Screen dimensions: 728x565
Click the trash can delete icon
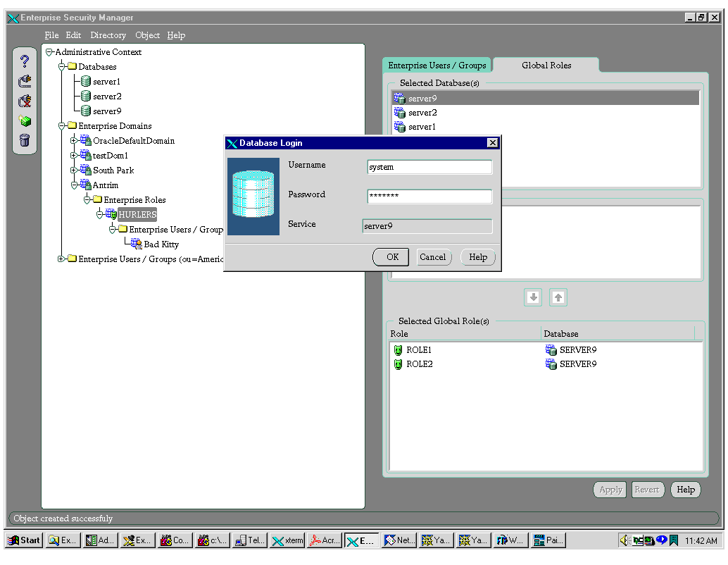point(25,140)
